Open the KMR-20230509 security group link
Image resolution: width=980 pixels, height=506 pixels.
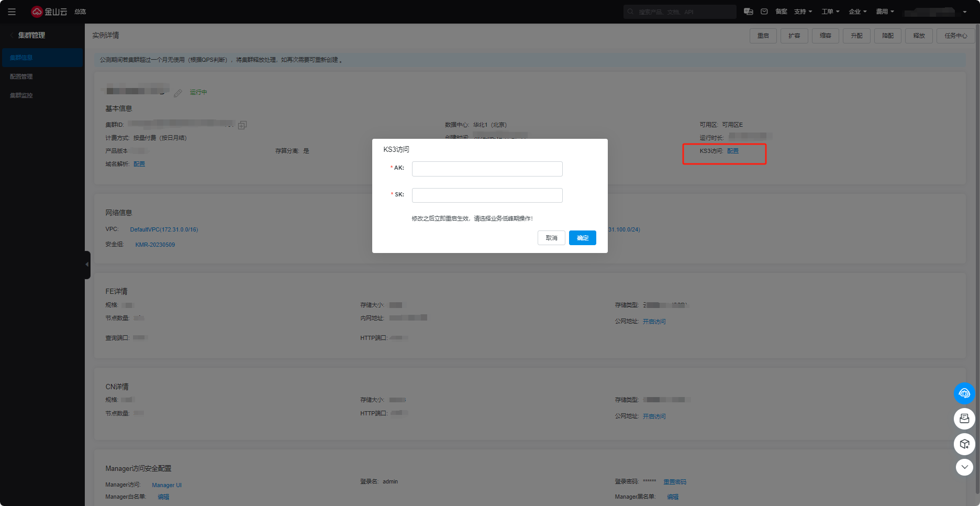pyautogui.click(x=155, y=245)
